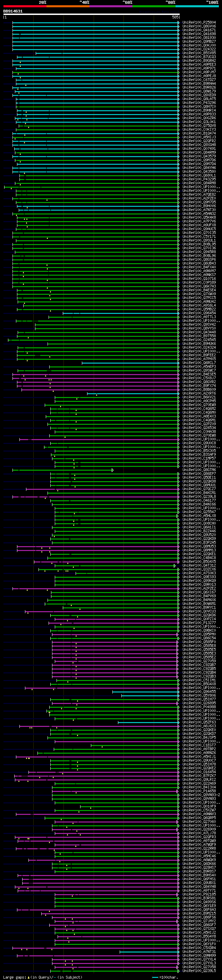
Task: Select hit label UniRef100_B5G4Y8
Action: pos(199,936)
